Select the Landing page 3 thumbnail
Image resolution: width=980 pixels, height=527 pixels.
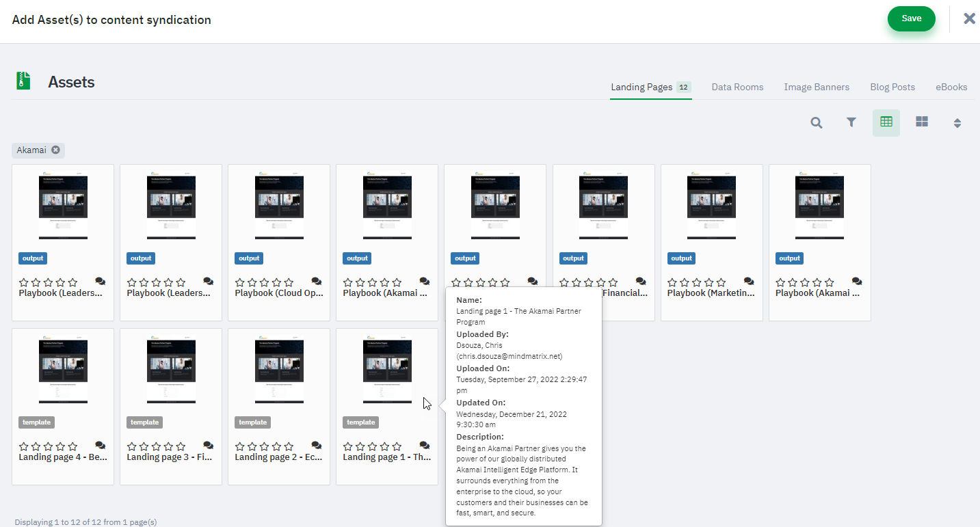[x=171, y=369]
